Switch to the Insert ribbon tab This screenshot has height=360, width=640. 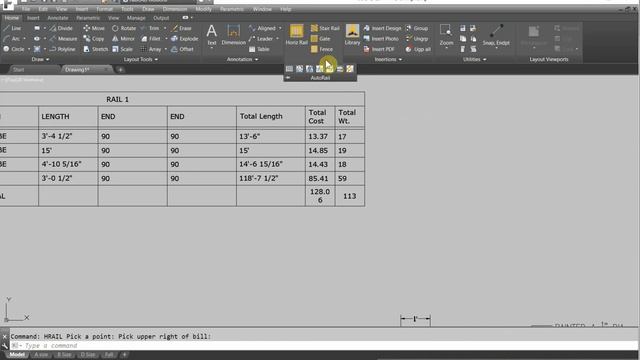pyautogui.click(x=33, y=18)
